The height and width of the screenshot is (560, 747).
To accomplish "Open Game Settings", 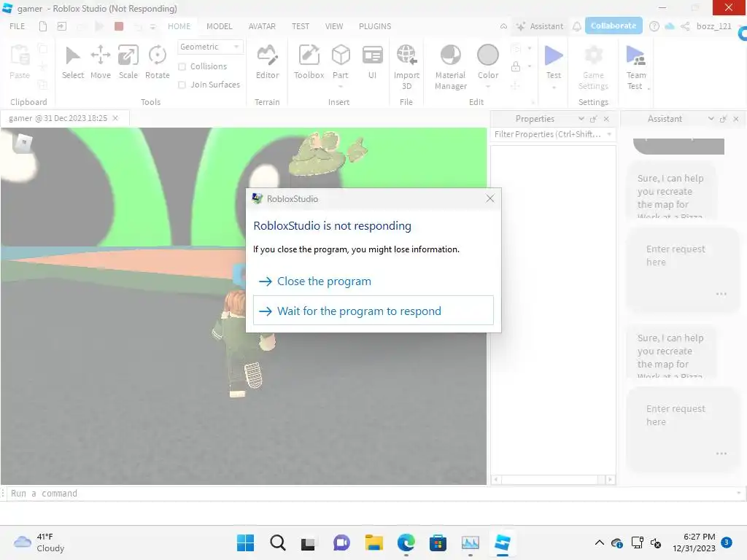I will pos(593,66).
